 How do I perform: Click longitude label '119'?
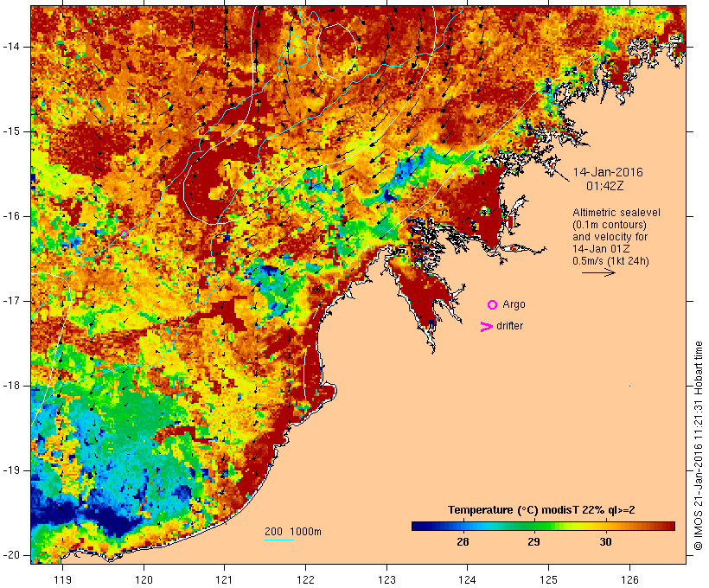tap(62, 579)
